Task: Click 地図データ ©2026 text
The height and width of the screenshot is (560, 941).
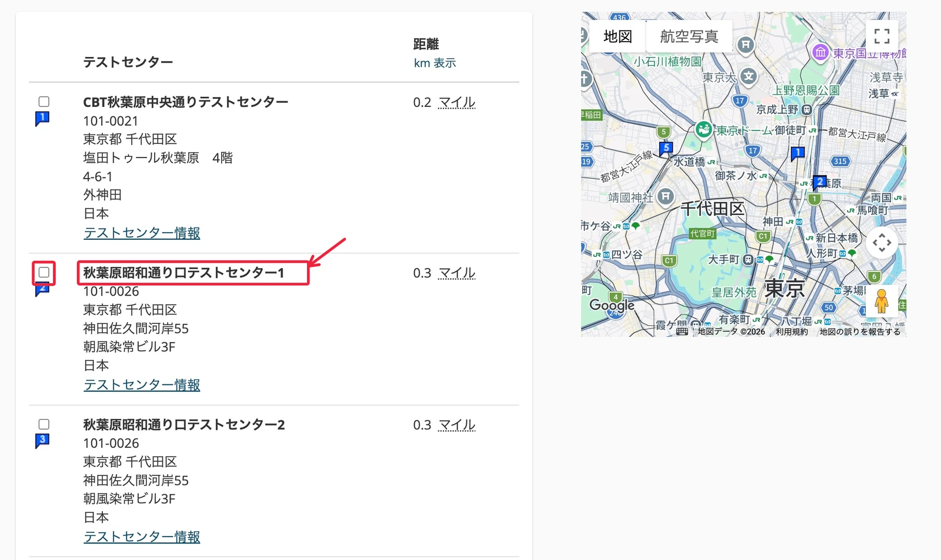Action: click(x=731, y=331)
